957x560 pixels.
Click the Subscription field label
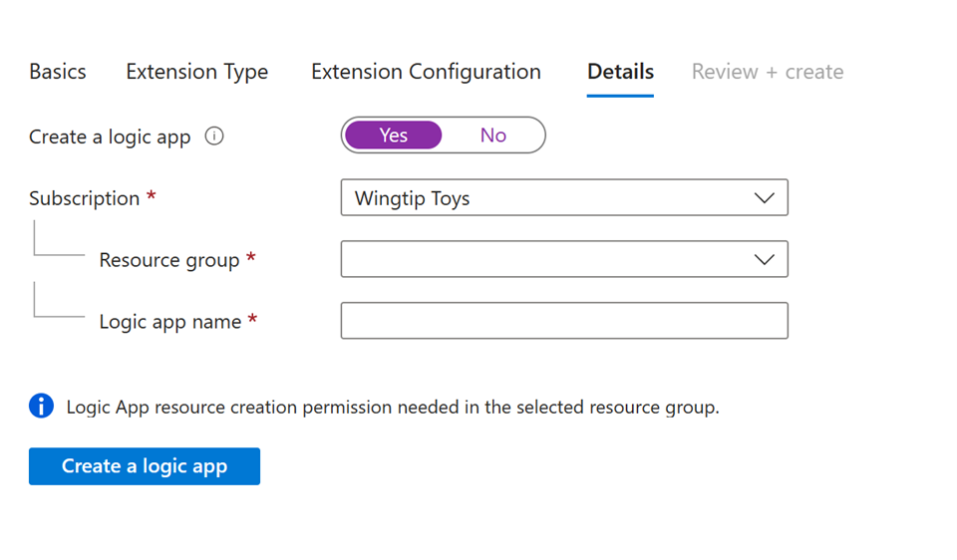(85, 198)
